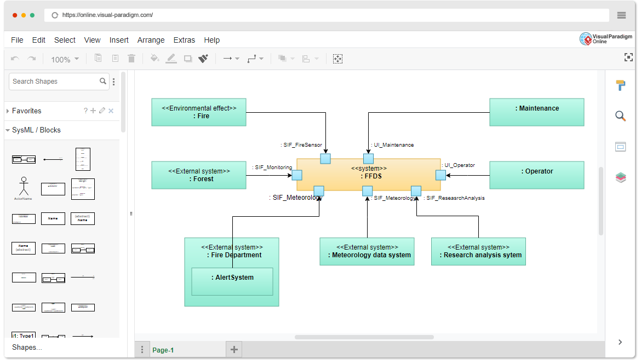Click the Undo arrow icon
This screenshot has width=641, height=364.
(x=16, y=59)
